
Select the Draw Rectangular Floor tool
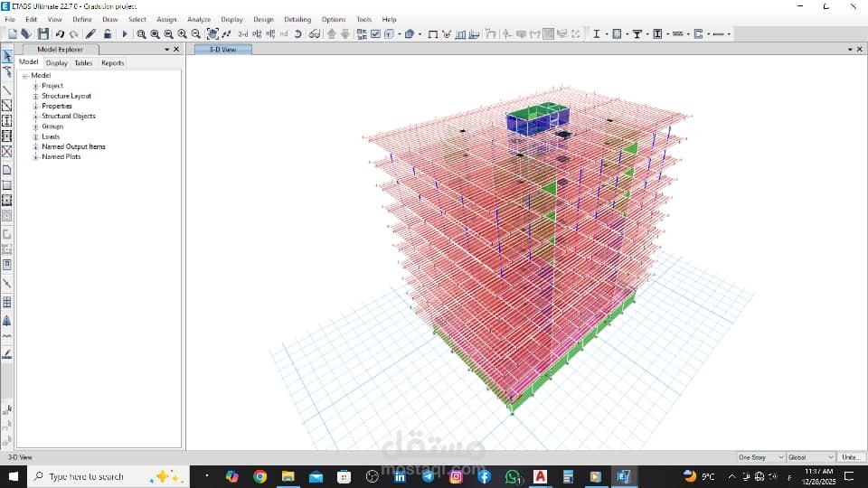click(x=6, y=185)
